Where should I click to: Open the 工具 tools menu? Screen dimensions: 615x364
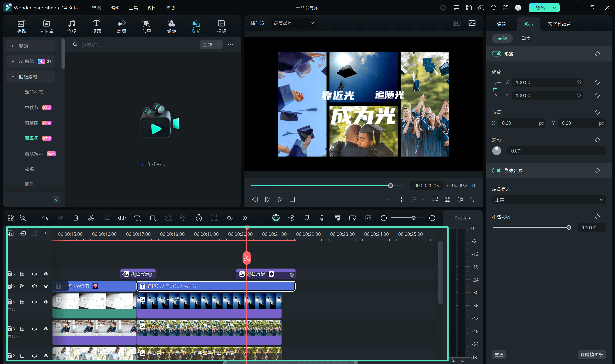pos(133,8)
